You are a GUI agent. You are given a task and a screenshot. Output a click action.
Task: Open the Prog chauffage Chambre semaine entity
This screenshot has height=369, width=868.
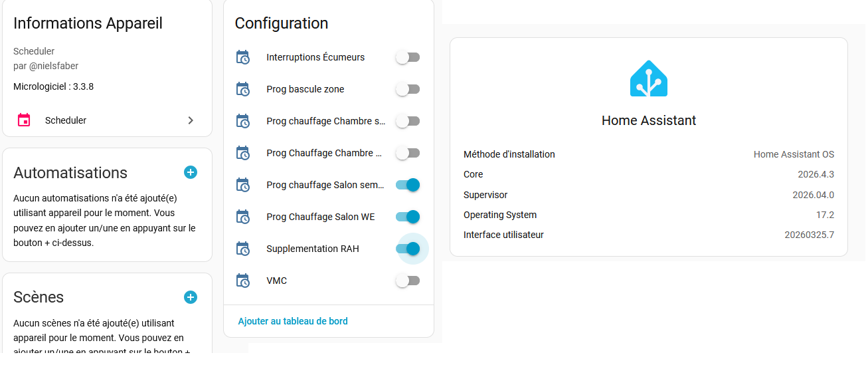point(325,121)
